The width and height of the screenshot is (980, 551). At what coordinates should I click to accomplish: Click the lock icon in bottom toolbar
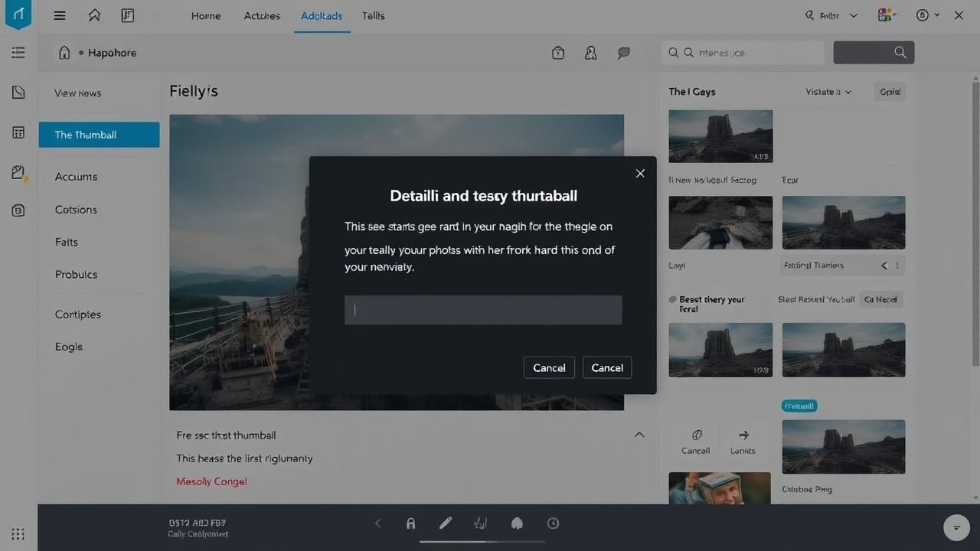point(411,523)
